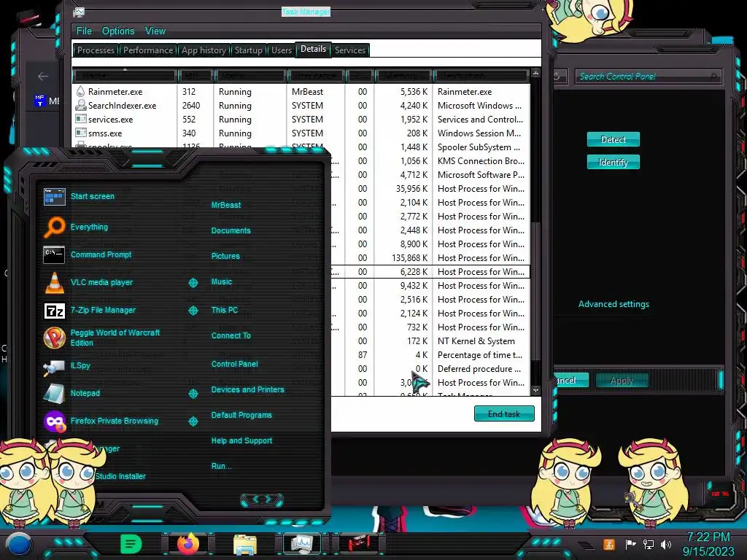Open Start screen icon in start menu
Viewport: 747px width, 560px height.
click(54, 196)
